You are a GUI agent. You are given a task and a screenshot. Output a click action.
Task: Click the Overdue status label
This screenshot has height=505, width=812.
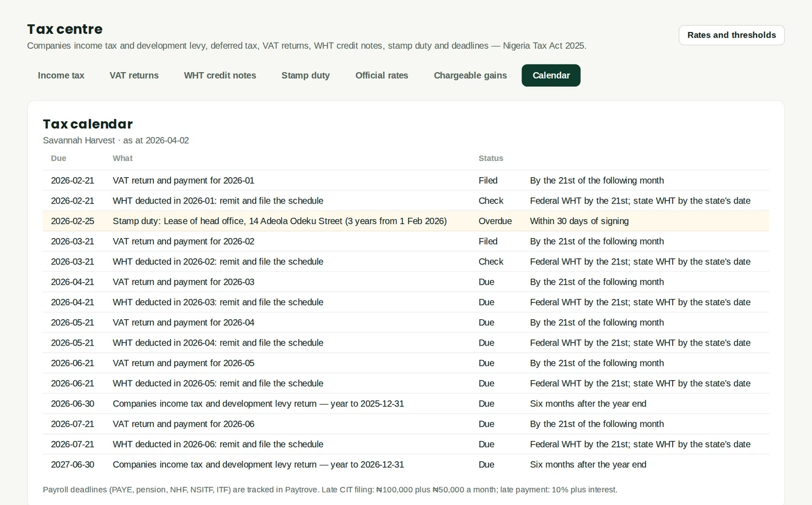click(495, 221)
